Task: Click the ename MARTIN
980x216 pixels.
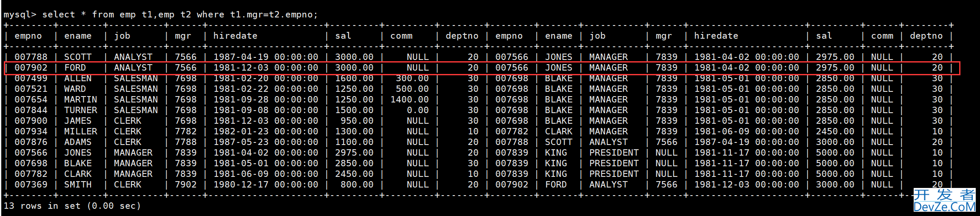Action: [x=81, y=99]
